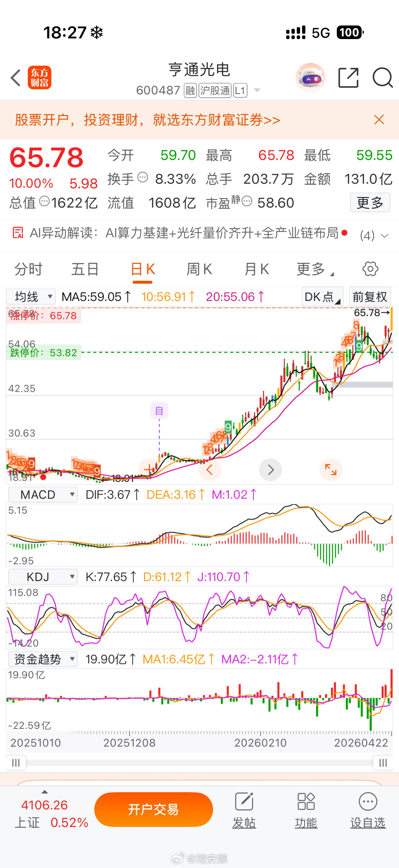399x868 pixels.
Task: Tap the MA5:59.05 value
Action: 96,297
